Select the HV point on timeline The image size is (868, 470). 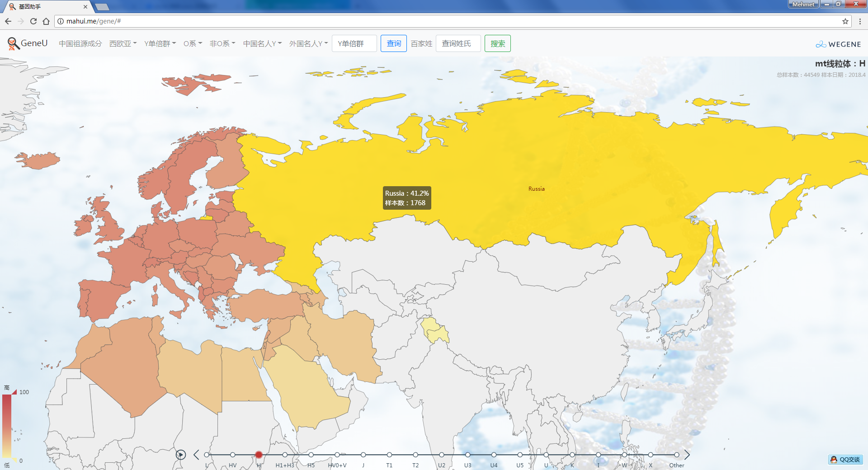(x=232, y=455)
